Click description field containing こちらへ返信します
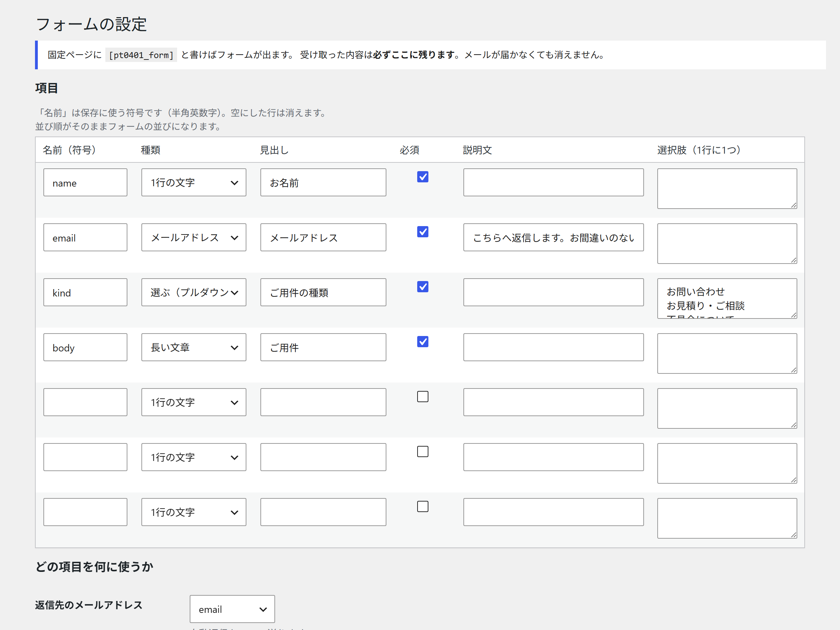 click(x=554, y=237)
